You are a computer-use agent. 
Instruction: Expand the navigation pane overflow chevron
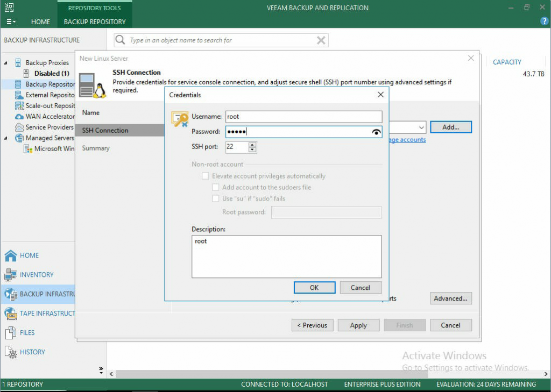pos(101,370)
